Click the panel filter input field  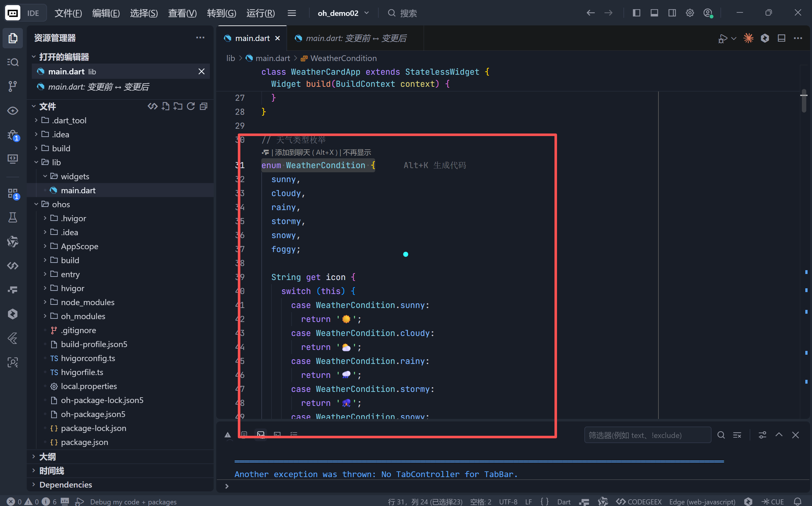tap(647, 435)
